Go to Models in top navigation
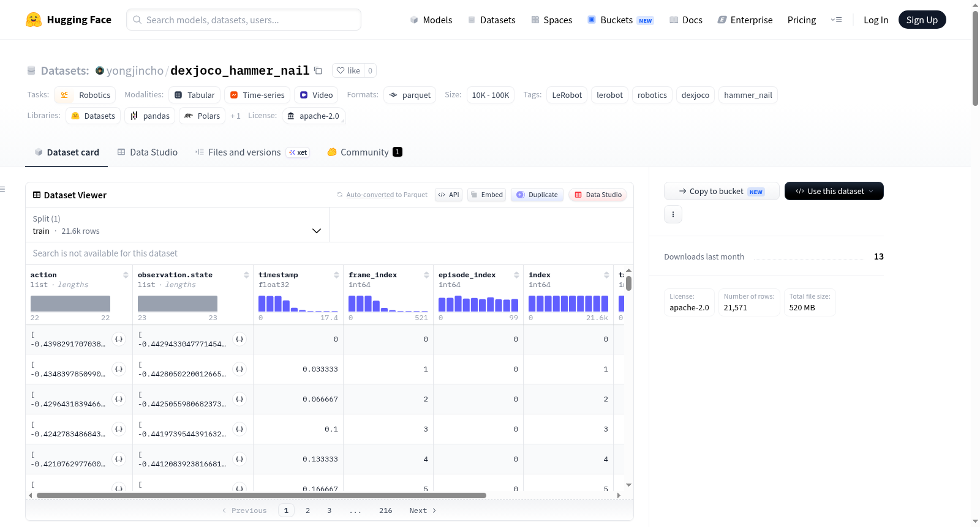The height and width of the screenshot is (527, 980). 431,20
